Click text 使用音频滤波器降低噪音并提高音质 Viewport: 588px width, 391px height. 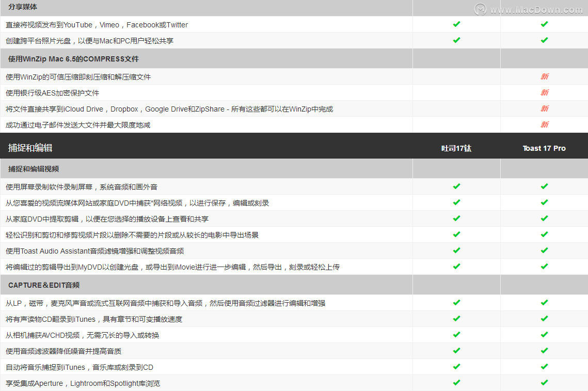[63, 351]
